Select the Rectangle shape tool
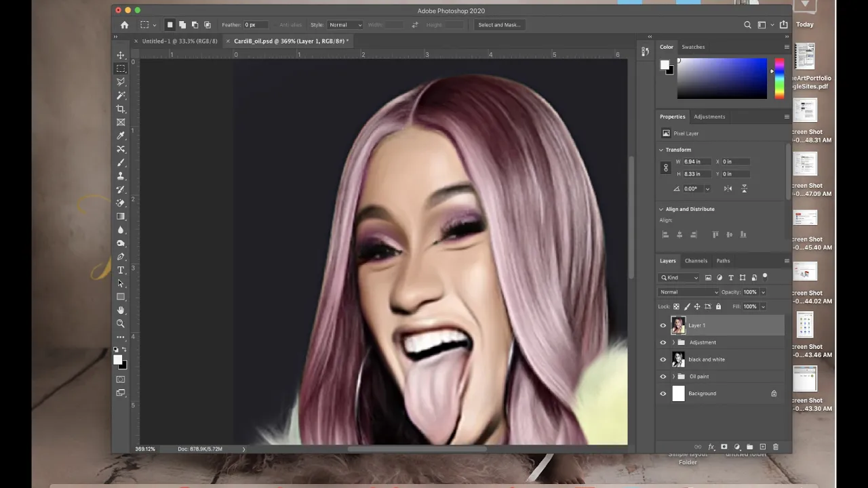 click(x=121, y=297)
